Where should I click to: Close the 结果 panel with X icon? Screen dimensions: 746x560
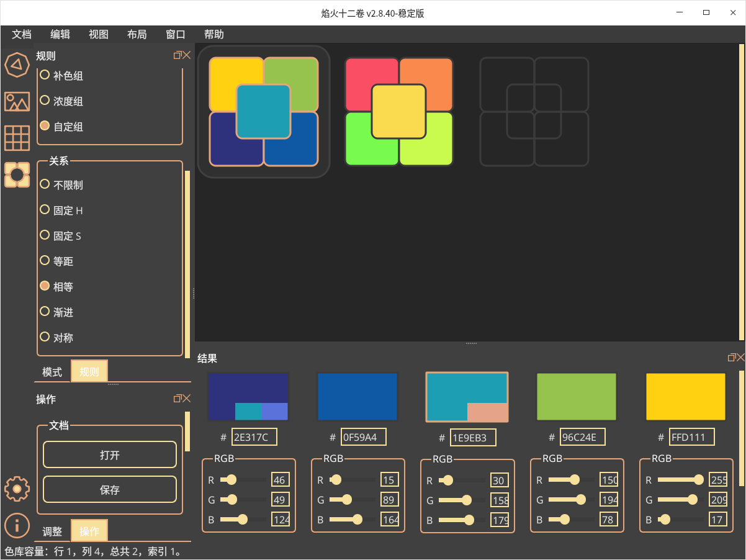(740, 358)
